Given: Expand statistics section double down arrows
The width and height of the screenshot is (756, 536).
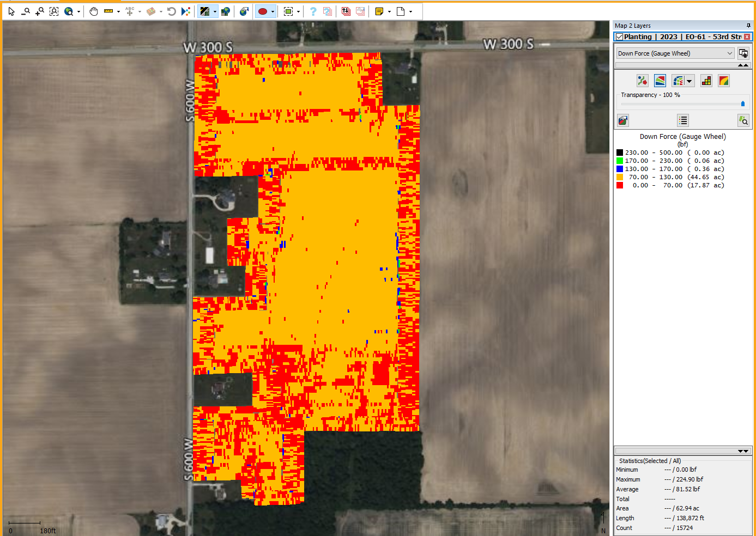Looking at the screenshot, I should 743,451.
